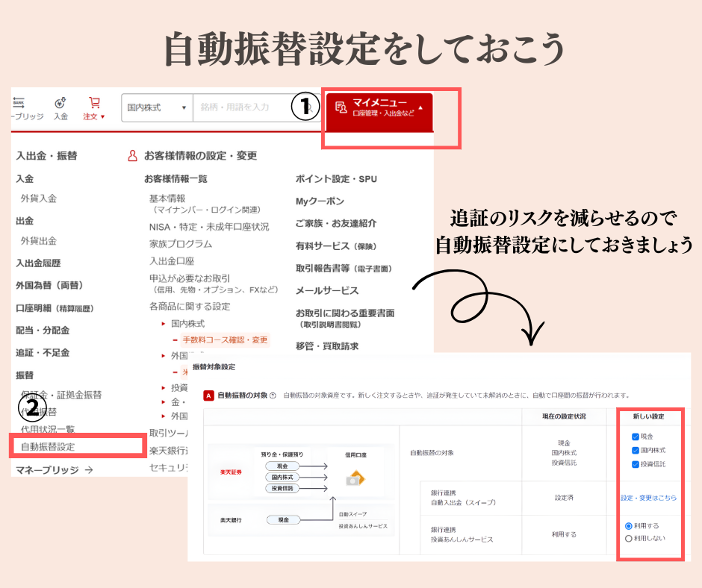
Task: Click the person icon beside お客様情報の設定・変更
Action: 133,156
